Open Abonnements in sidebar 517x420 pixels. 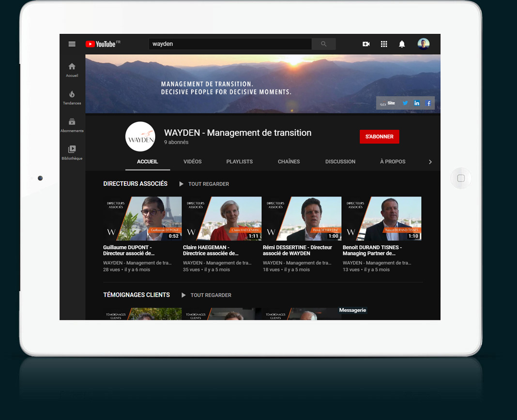point(72,125)
